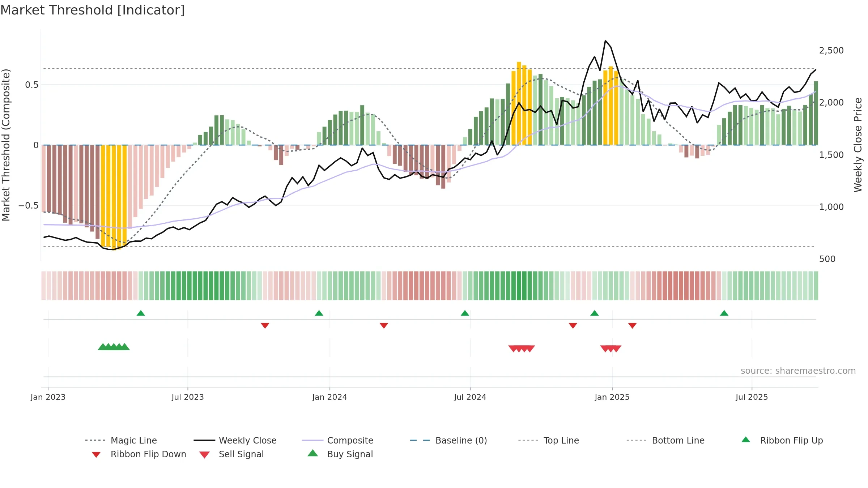Click the ribbon flip up marker near May 2023
868x488 pixels.
click(x=141, y=313)
